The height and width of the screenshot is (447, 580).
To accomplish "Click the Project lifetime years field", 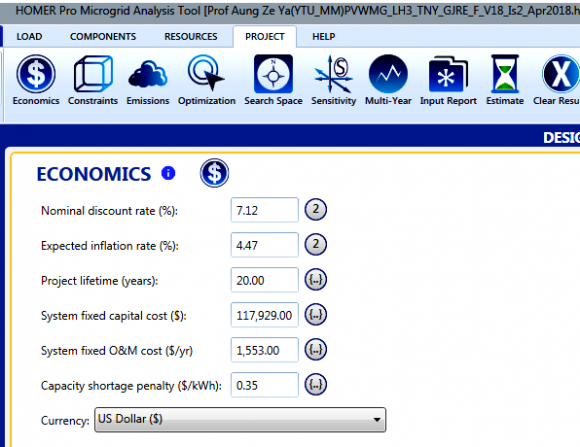I will click(x=264, y=280).
